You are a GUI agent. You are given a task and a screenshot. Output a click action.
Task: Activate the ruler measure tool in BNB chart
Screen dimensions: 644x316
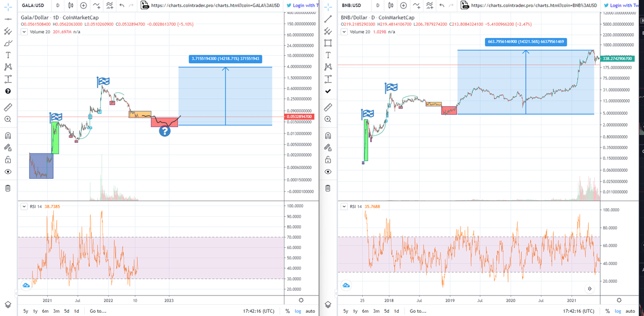pos(328,107)
